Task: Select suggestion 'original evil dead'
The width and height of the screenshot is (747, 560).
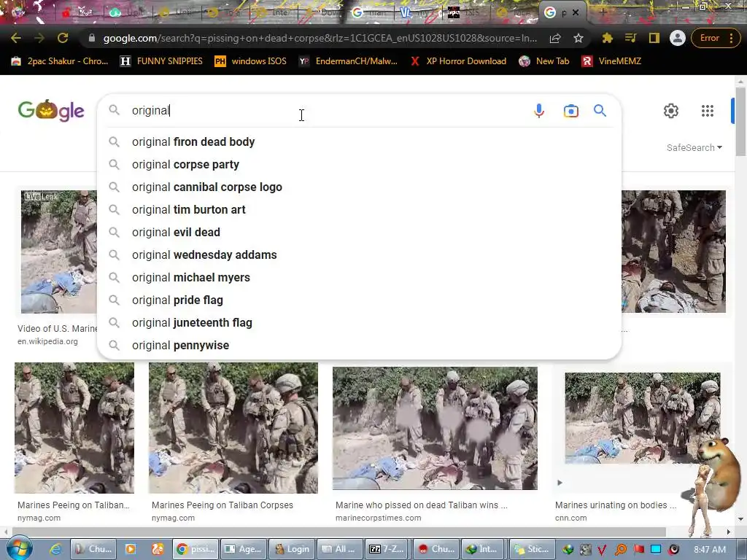Action: [359, 233]
